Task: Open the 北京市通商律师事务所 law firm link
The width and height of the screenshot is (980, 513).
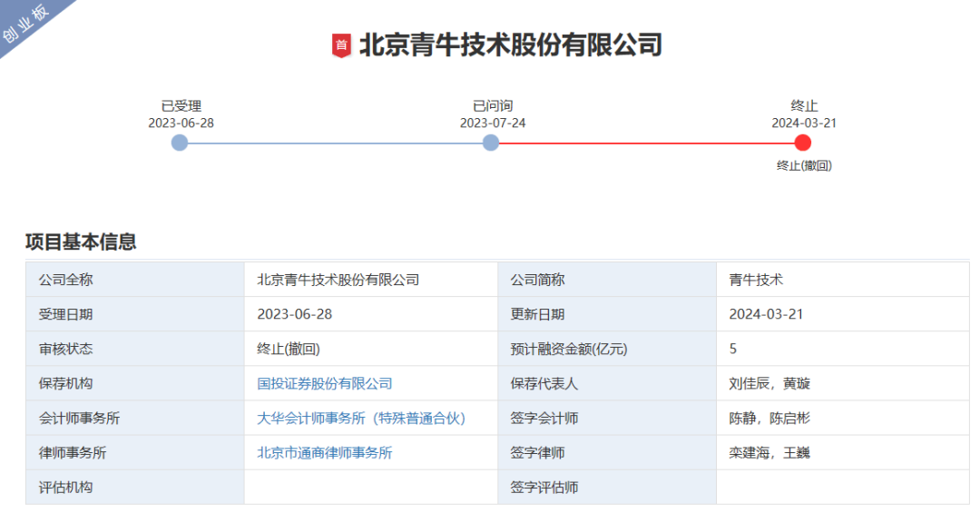Action: tap(325, 453)
